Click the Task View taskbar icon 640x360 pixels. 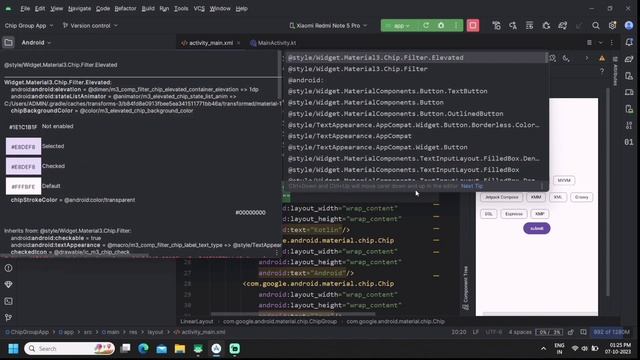tap(125, 349)
